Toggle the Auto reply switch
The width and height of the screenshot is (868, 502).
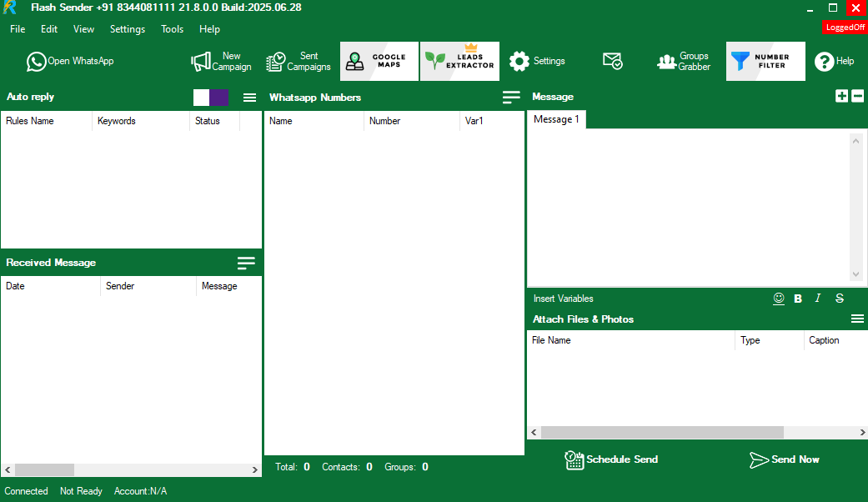210,98
